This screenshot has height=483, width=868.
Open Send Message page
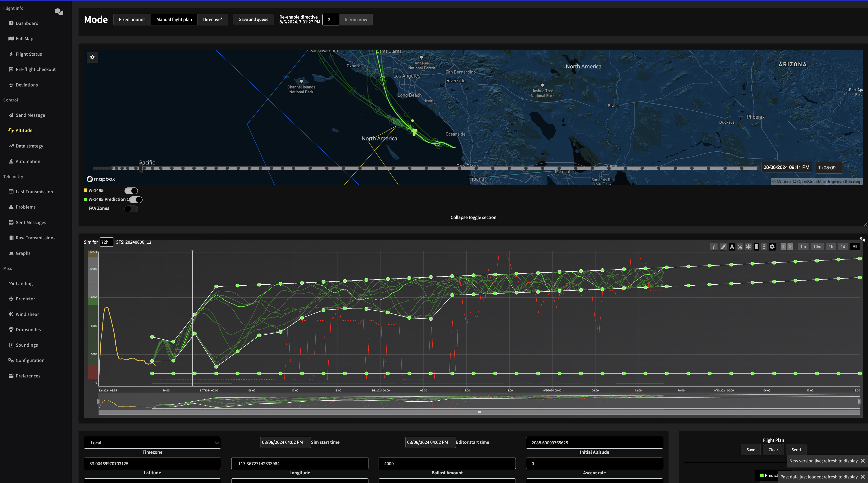[x=30, y=115]
